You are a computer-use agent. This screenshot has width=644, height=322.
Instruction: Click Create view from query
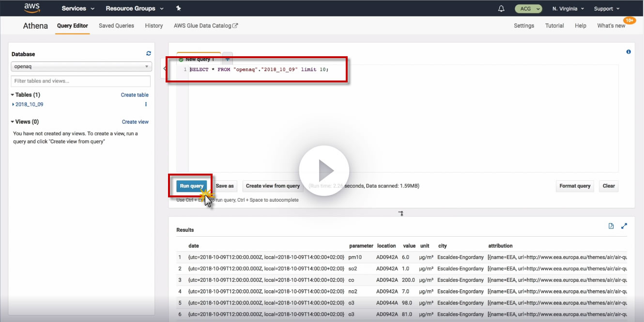click(273, 186)
